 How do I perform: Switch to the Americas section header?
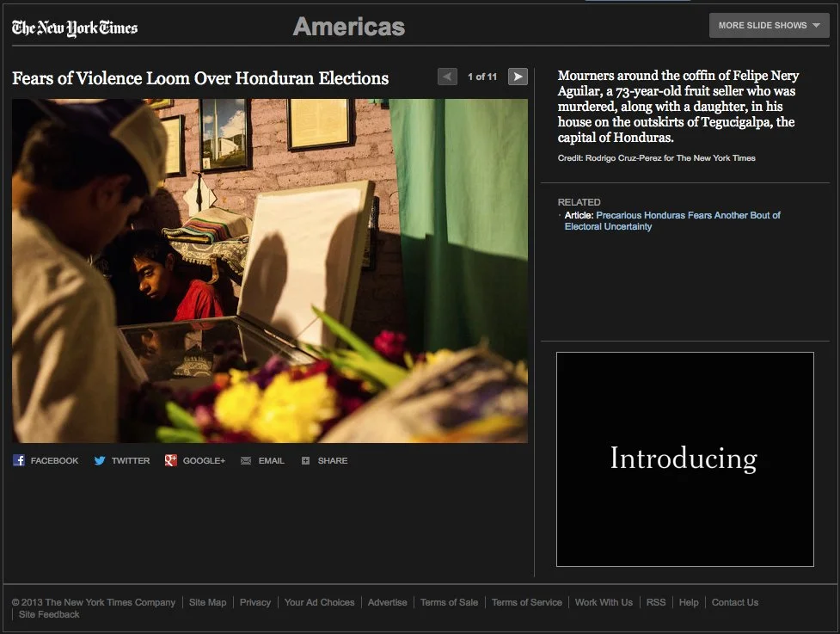(349, 26)
